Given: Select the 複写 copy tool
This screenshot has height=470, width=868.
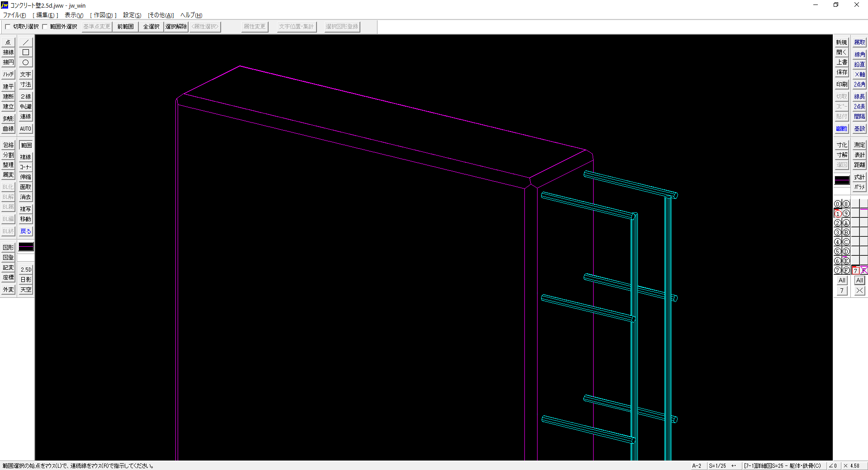Looking at the screenshot, I should [x=26, y=209].
